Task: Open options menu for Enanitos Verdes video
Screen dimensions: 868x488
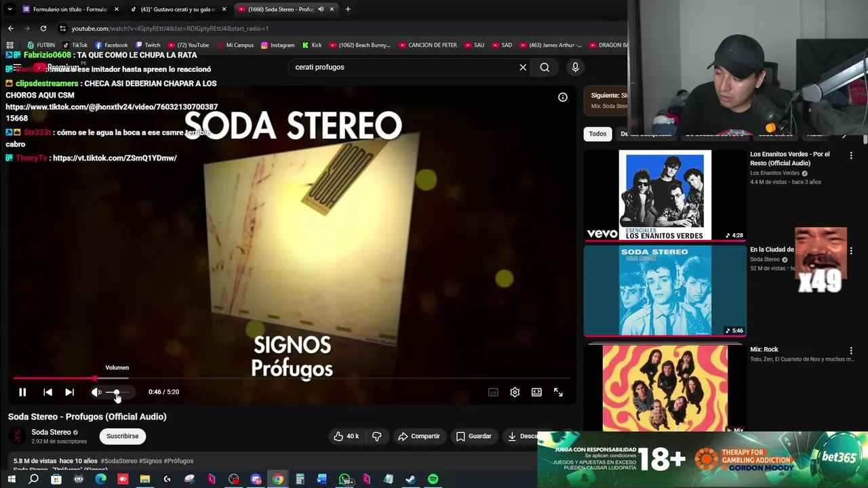Action: click(x=851, y=155)
